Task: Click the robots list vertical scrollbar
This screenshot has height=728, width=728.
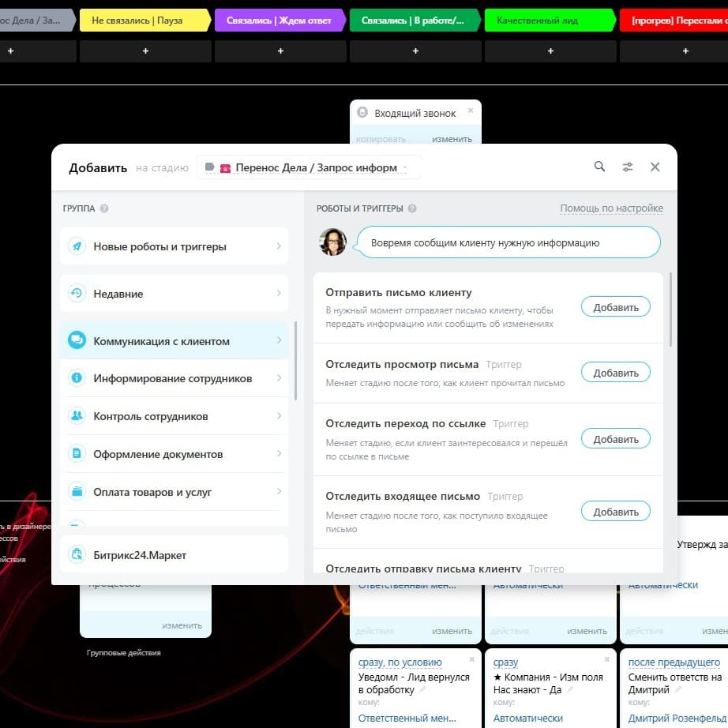Action: 670,310
